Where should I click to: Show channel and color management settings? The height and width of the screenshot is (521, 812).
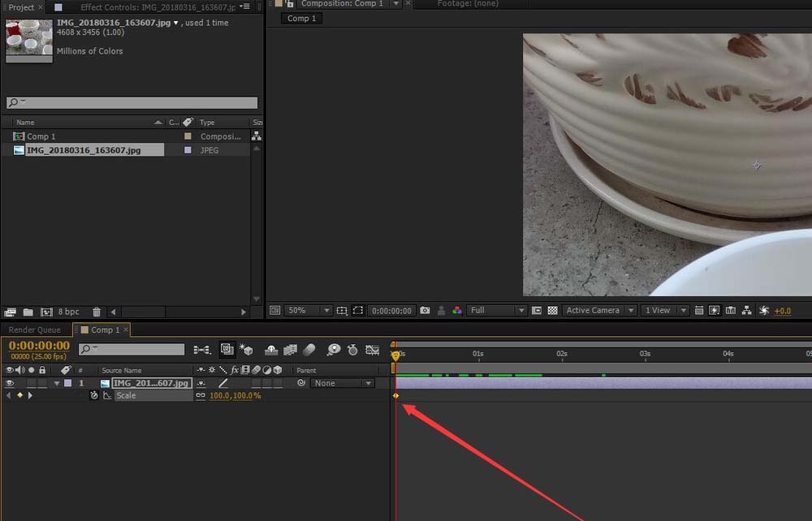coord(457,311)
